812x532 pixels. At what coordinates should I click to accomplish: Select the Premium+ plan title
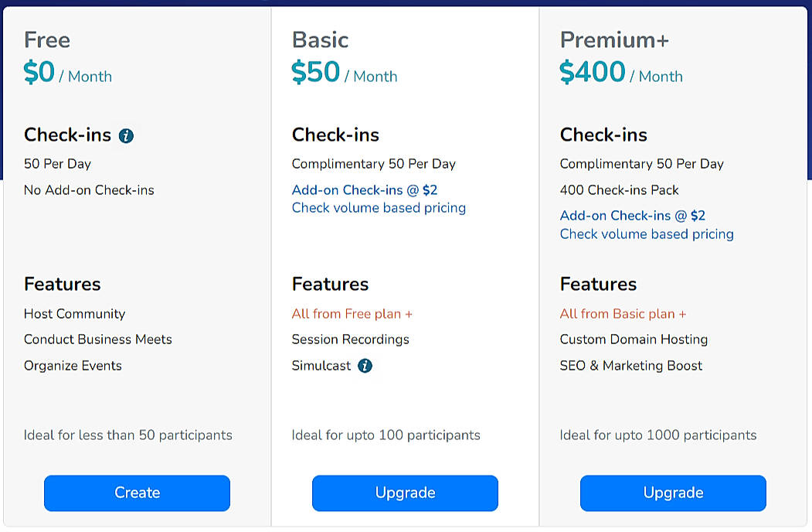click(x=614, y=39)
